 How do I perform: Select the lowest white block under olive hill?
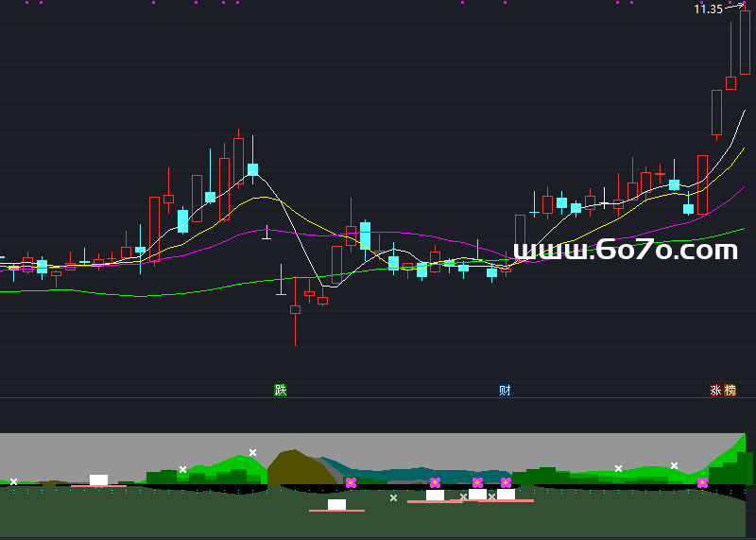[336, 504]
